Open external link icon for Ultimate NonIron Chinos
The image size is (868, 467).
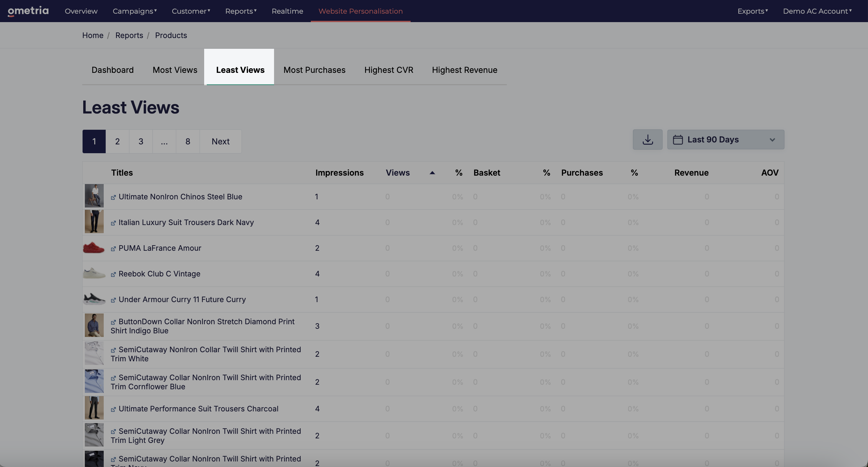click(x=113, y=197)
